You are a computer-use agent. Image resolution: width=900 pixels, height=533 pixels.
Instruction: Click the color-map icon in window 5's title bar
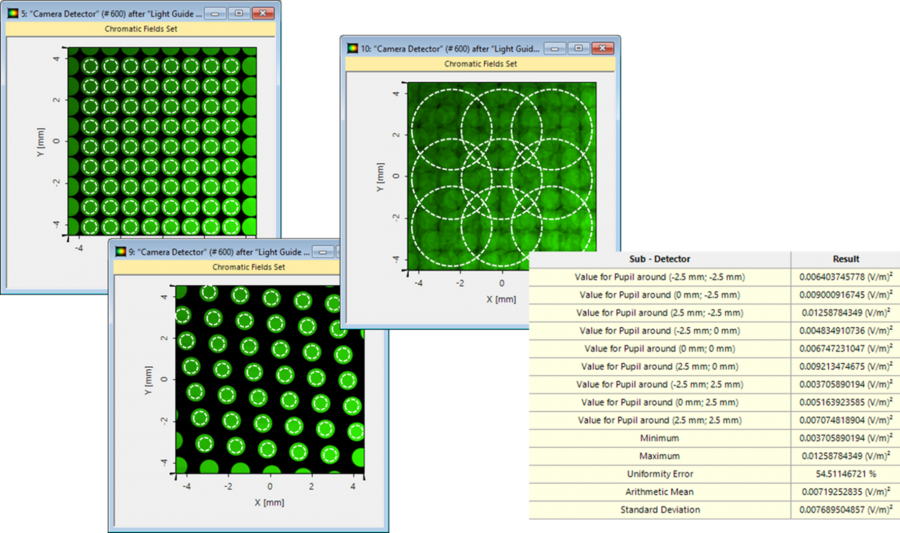(x=12, y=14)
